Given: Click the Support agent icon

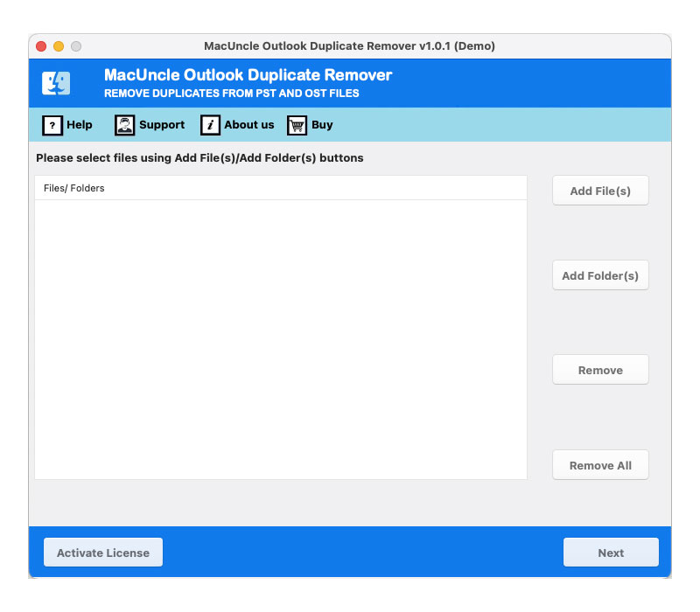Looking at the screenshot, I should [125, 125].
